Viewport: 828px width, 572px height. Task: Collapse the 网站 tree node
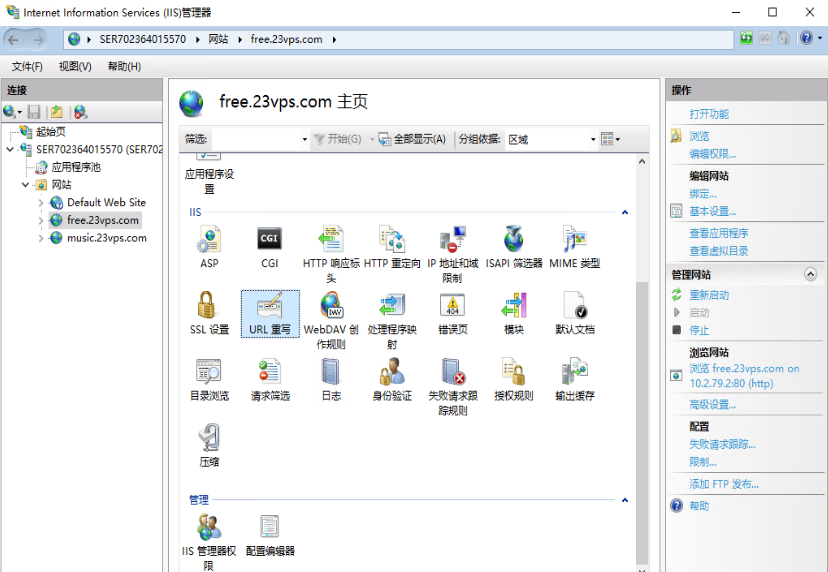click(x=25, y=185)
